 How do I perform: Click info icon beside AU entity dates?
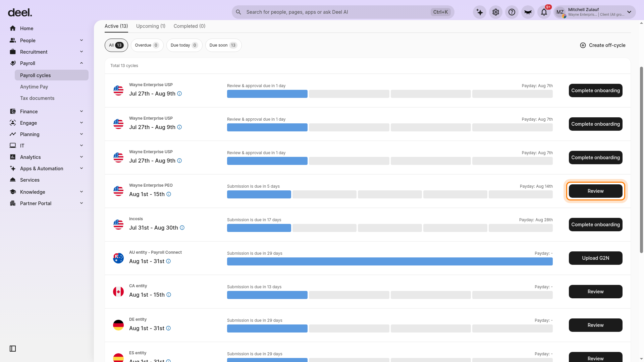pyautogui.click(x=168, y=261)
